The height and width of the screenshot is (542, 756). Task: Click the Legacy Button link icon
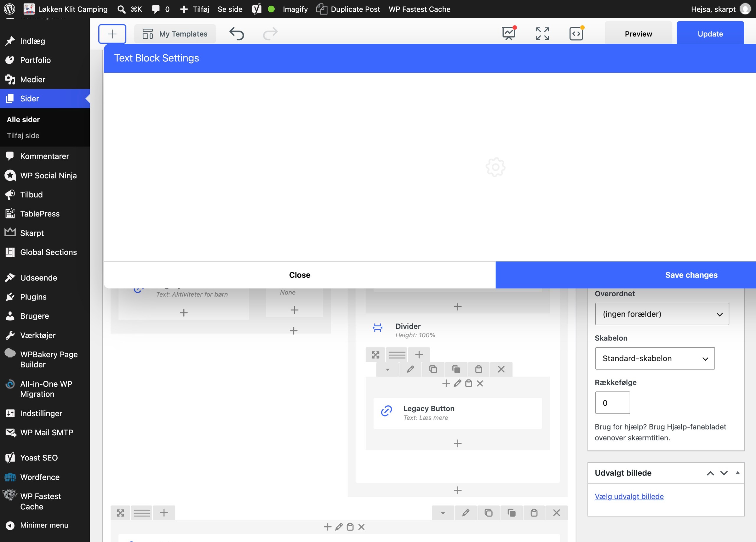pyautogui.click(x=386, y=411)
